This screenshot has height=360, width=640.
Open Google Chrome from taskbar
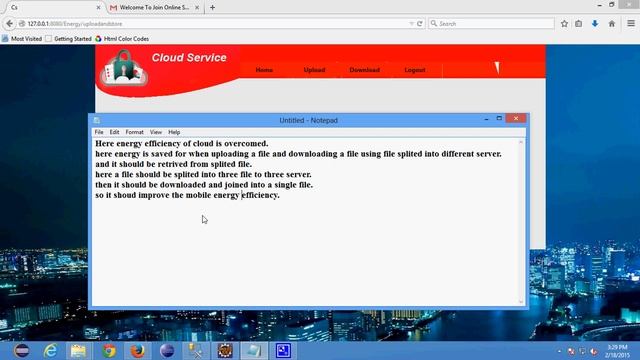[109, 351]
